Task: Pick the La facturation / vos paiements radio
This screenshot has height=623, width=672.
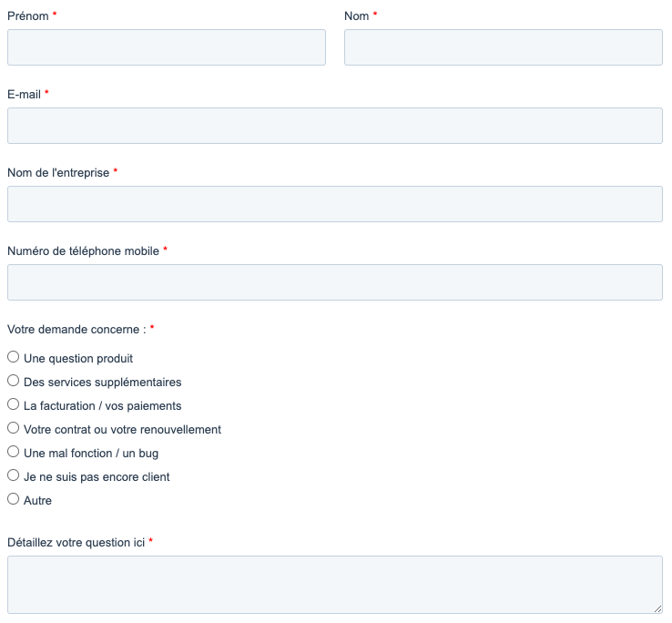Action: coord(14,403)
